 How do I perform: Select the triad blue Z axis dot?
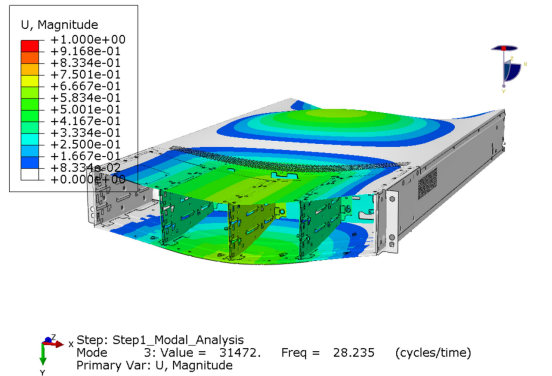click(48, 340)
